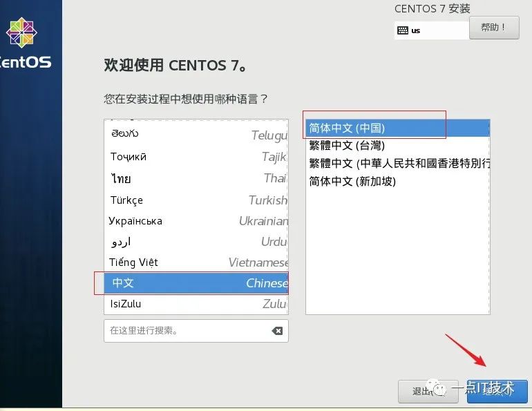Choose 繁體中文 (台灣) locale
Screen dimensions: 532x411
[x=398, y=146]
